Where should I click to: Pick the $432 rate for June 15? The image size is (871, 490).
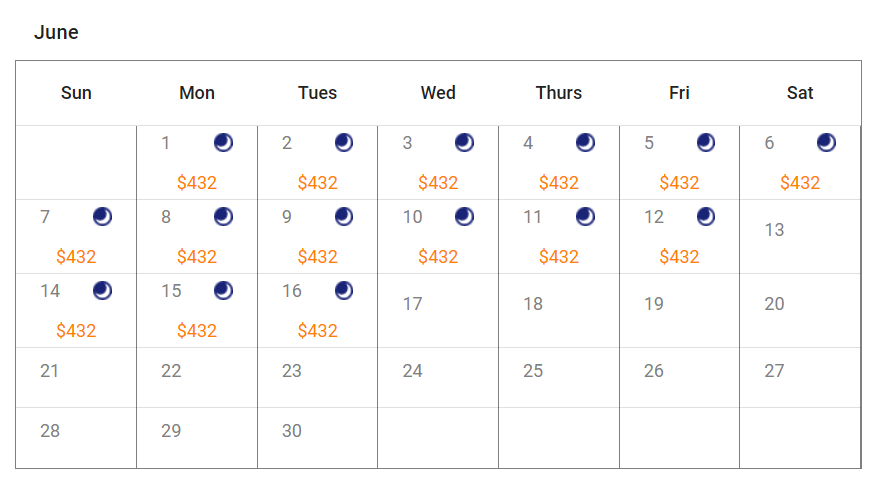(x=197, y=331)
